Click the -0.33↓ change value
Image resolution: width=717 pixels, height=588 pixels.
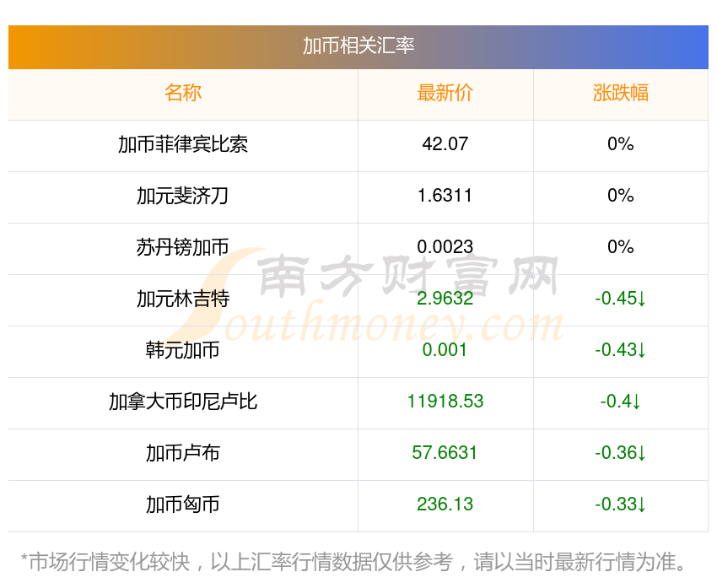pos(621,504)
